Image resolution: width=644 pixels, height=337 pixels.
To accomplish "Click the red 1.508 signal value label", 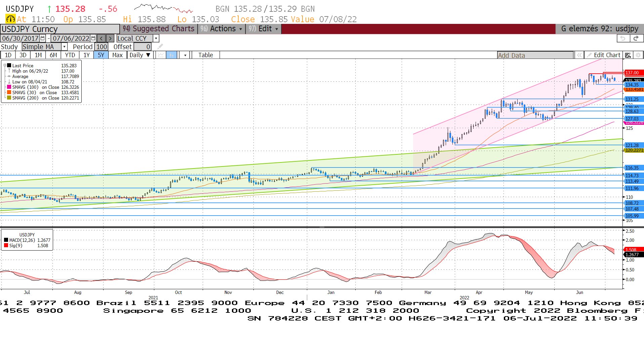I will coord(634,250).
